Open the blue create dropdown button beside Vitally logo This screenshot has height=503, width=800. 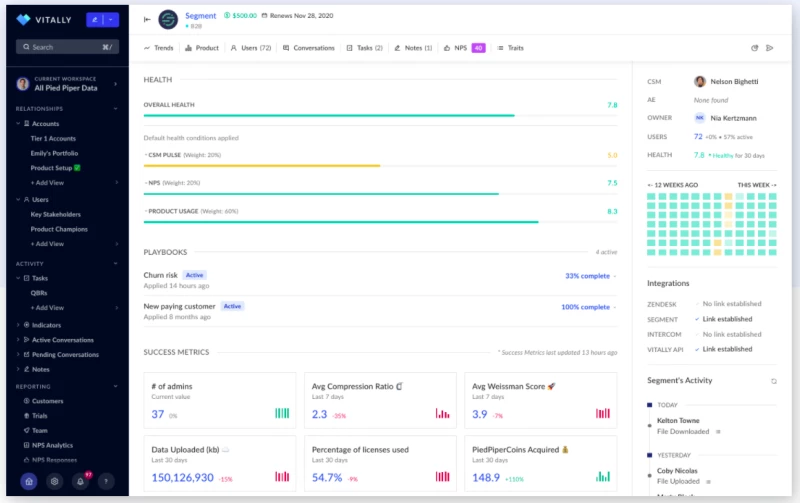(x=102, y=19)
